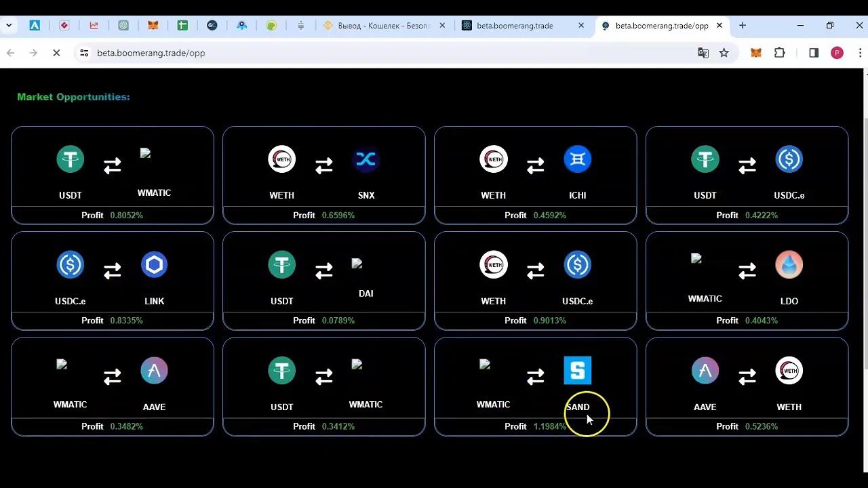The width and height of the screenshot is (868, 488).
Task: Click swap arrows in USDT/WMATIC top card
Action: (x=113, y=165)
